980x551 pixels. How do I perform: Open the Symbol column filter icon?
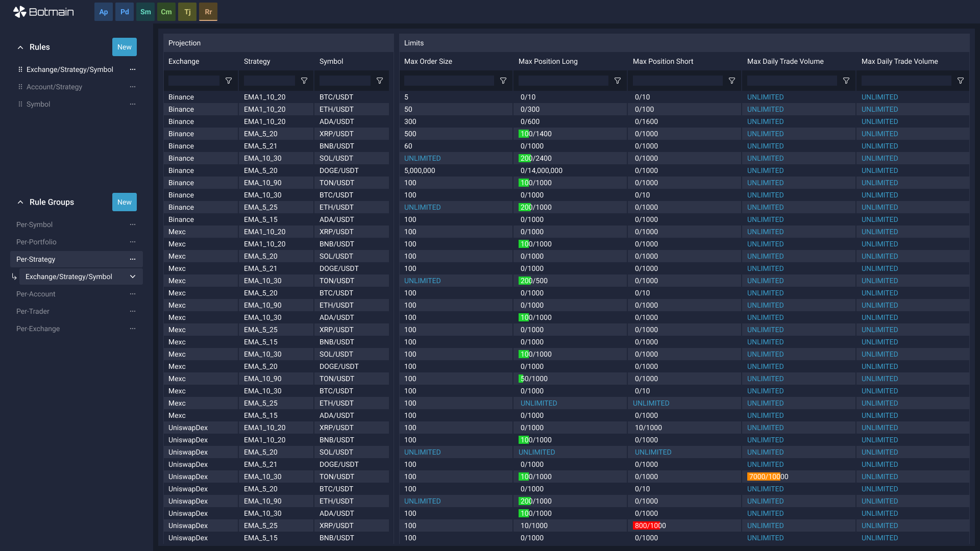(380, 81)
